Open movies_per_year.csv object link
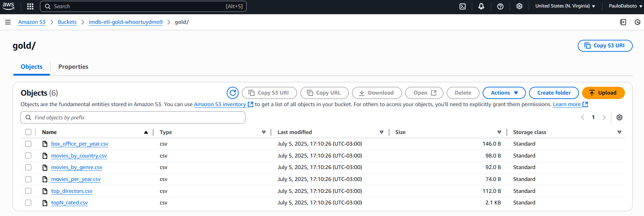This screenshot has height=216, width=644. click(x=76, y=179)
